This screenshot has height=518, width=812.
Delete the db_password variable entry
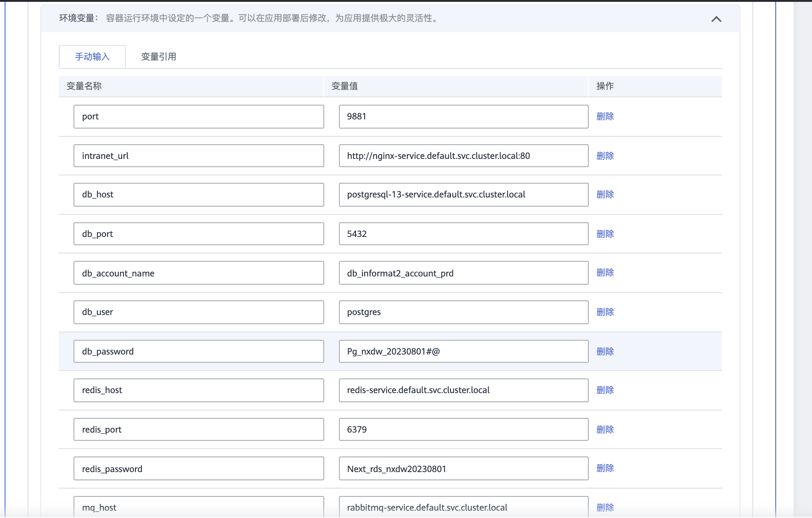pos(605,351)
